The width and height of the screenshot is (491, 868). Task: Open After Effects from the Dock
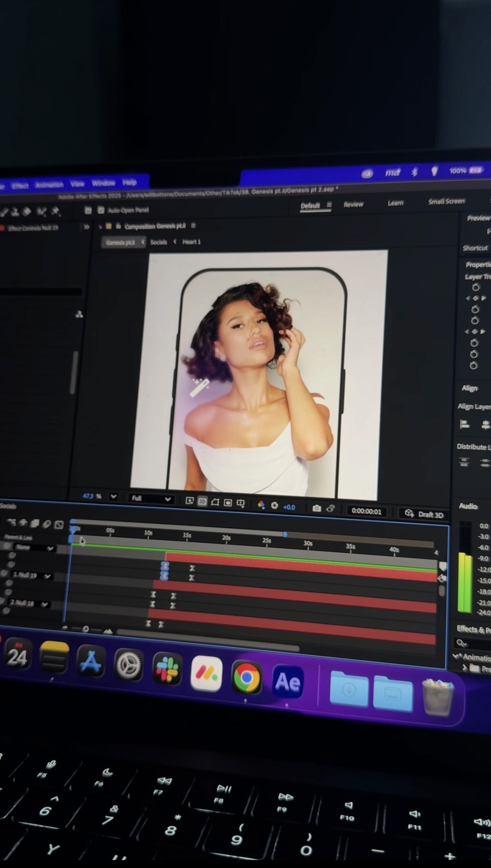click(x=288, y=682)
